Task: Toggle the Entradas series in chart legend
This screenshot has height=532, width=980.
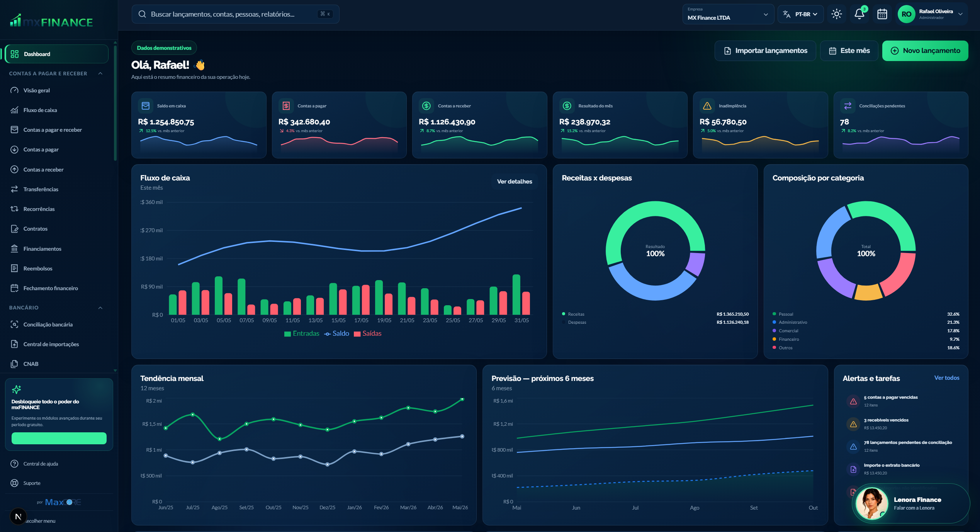Action: pyautogui.click(x=302, y=334)
